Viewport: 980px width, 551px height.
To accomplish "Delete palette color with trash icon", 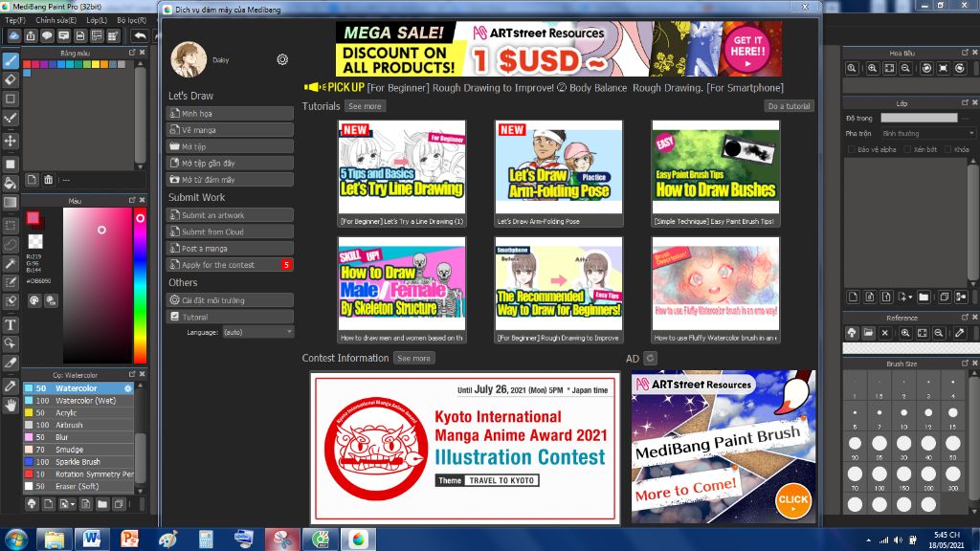I will click(x=48, y=180).
